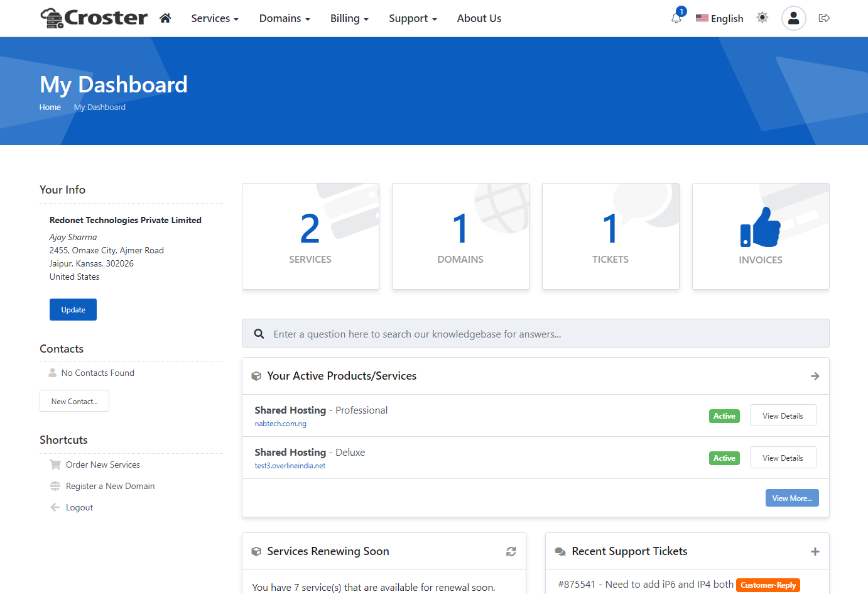Refresh the Services Renewing Soon panel
The height and width of the screenshot is (594, 868).
(x=511, y=551)
